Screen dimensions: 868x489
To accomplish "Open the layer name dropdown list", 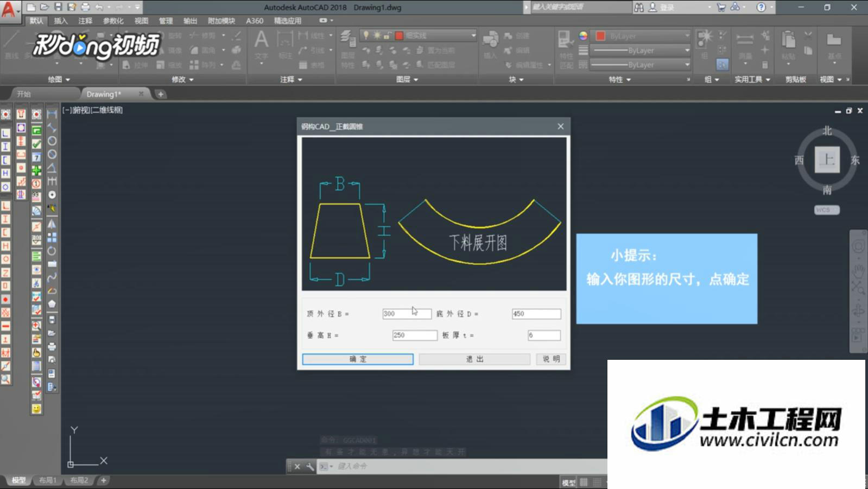I will point(473,35).
